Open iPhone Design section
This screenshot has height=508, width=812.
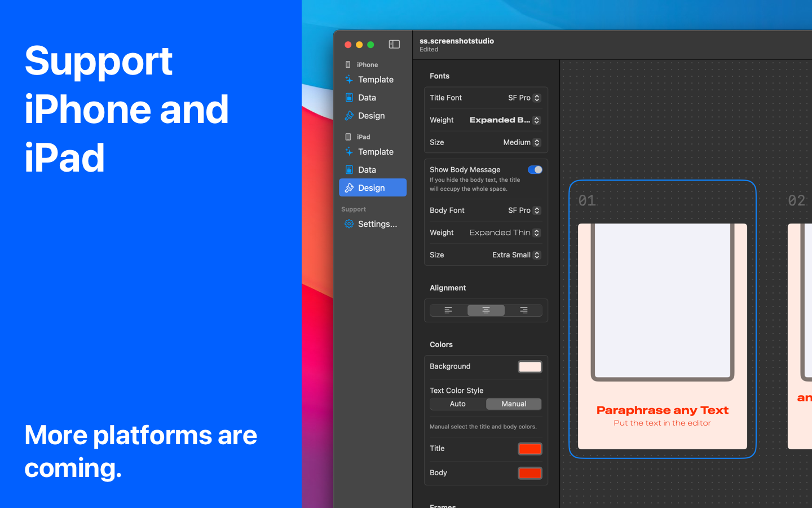(373, 116)
